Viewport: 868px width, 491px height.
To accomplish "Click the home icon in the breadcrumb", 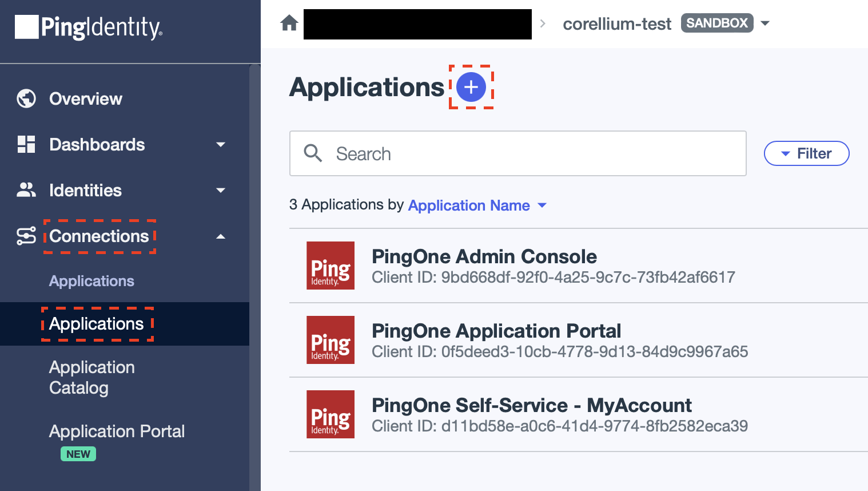I will (289, 23).
